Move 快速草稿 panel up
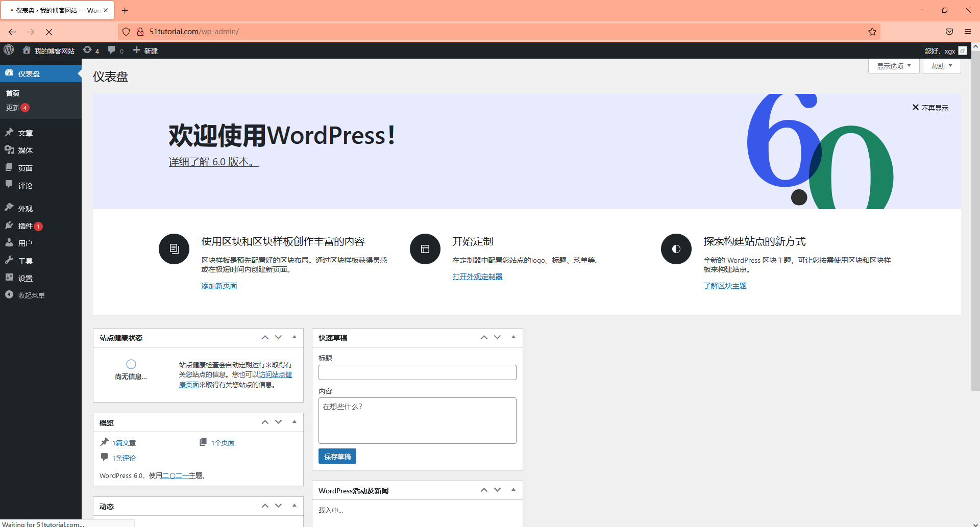Screen dimensions: 980x527 tap(484, 337)
